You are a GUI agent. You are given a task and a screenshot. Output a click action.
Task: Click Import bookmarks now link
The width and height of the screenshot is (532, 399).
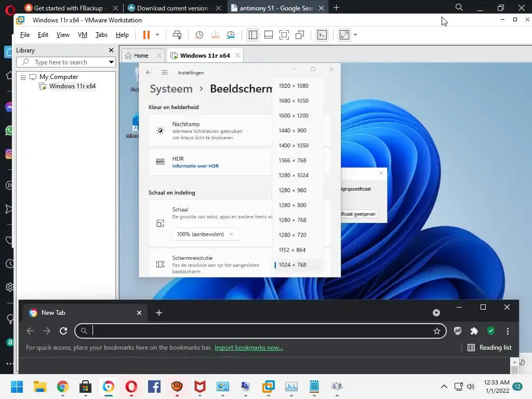pos(249,348)
